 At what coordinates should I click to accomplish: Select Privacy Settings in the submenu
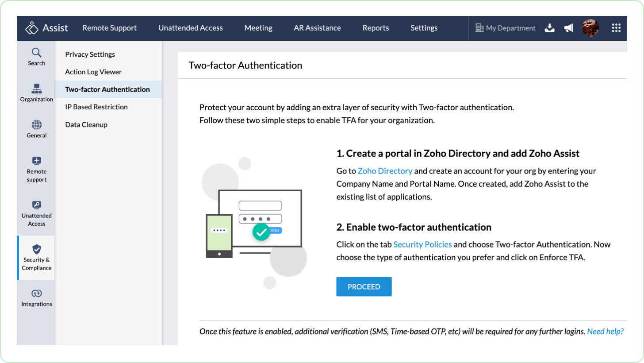tap(108, 54)
